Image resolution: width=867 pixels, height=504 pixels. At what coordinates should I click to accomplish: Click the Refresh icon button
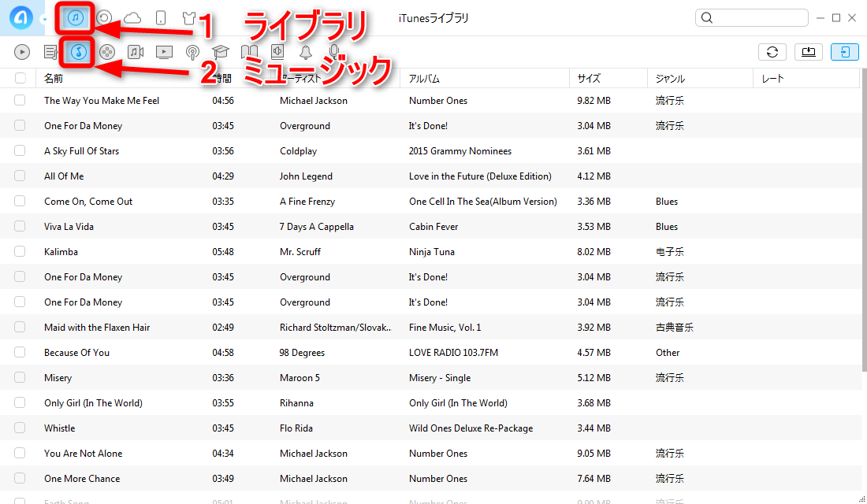point(772,52)
